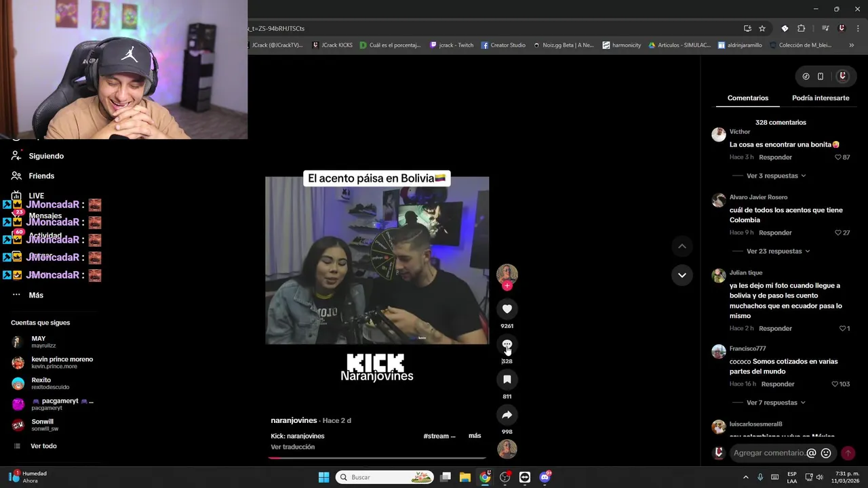Viewport: 868px width, 488px height.
Task: Expand the caption with más
Action: click(475, 436)
